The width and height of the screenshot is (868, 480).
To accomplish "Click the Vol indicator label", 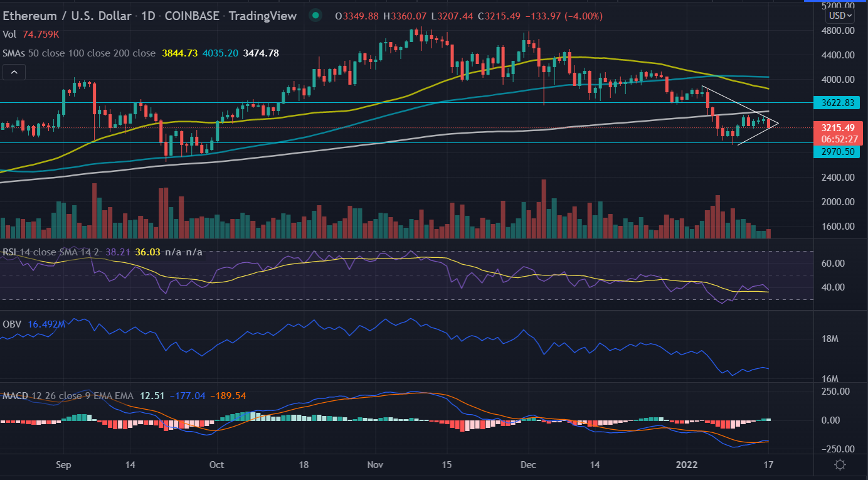I will 9,35.
